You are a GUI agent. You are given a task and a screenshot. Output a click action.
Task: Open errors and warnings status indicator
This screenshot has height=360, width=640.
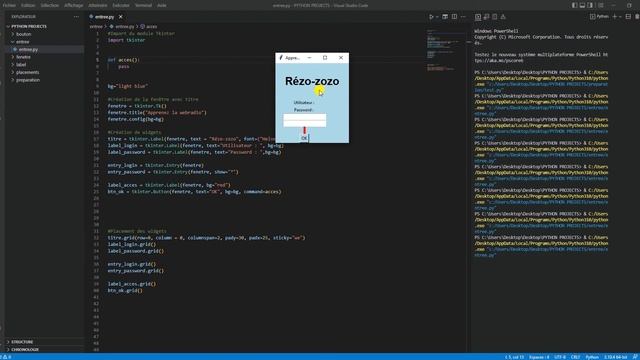[x=6, y=357]
